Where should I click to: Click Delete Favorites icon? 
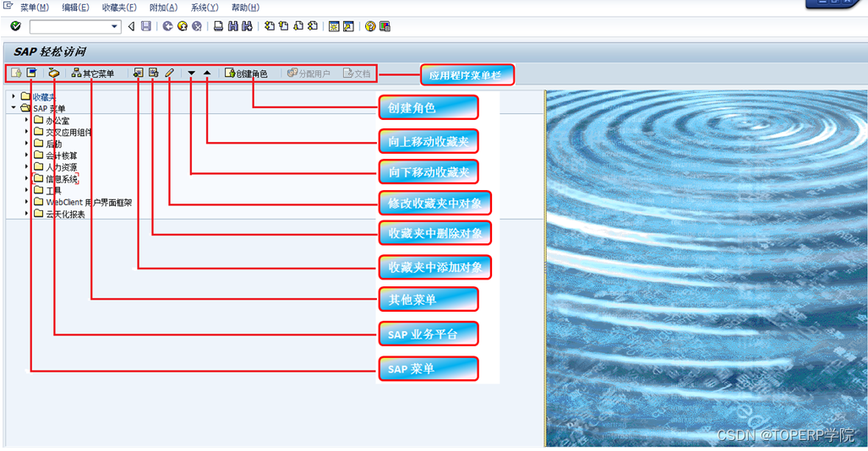point(153,73)
